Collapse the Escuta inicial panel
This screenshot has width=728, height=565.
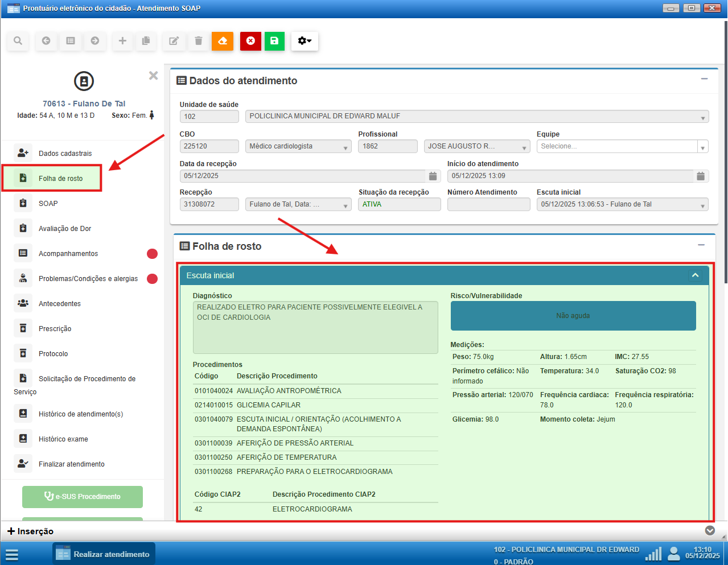(x=695, y=275)
